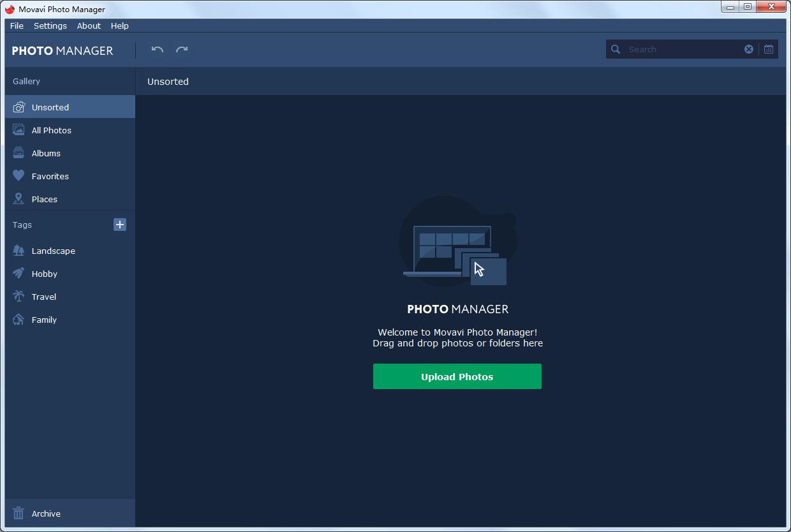Maximize the Movavi Photo Manager window
The image size is (791, 532).
click(747, 7)
